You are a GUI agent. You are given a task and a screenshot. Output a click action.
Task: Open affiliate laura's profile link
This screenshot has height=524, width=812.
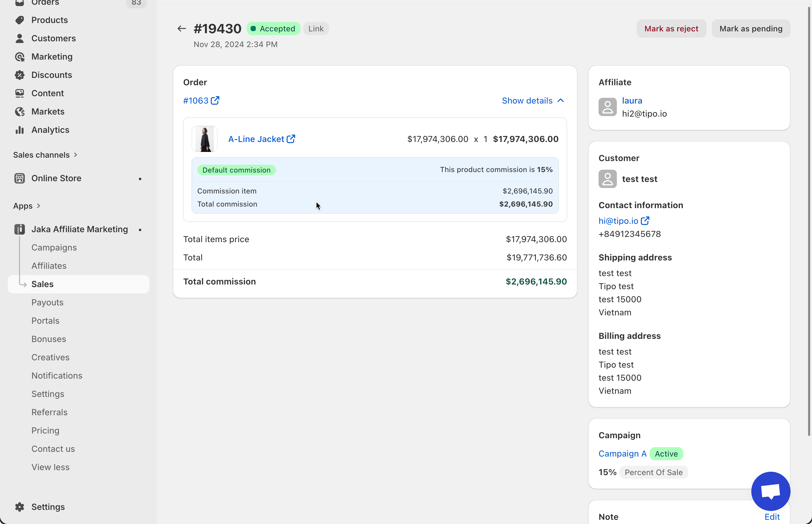632,101
